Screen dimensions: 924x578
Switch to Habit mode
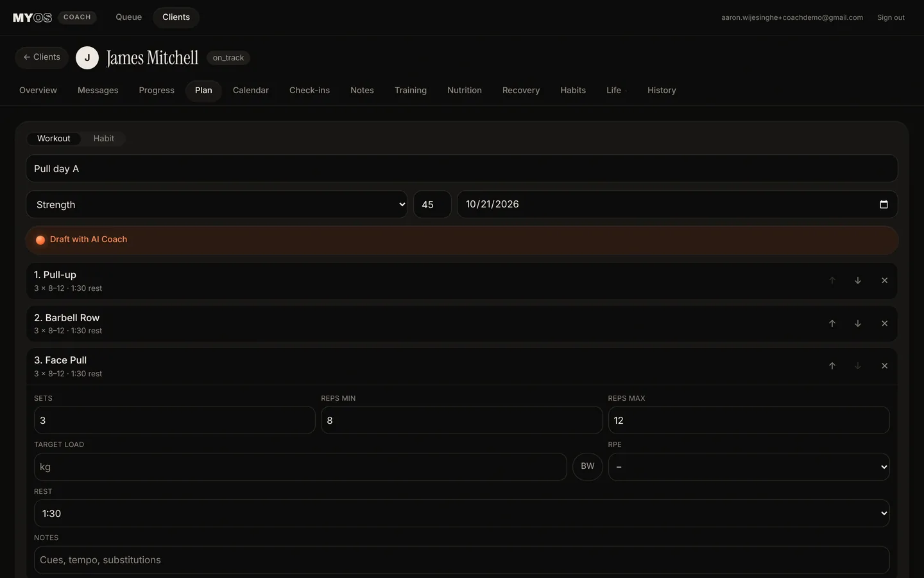click(x=103, y=139)
